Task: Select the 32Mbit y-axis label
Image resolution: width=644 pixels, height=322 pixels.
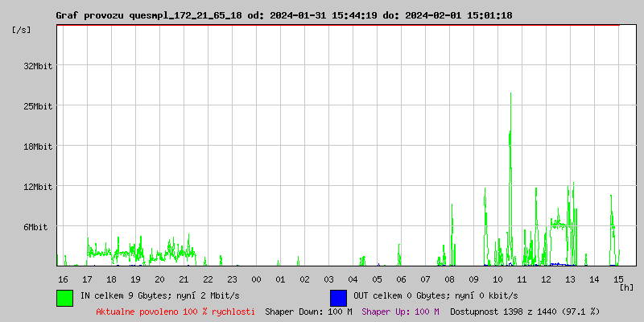Action: pyautogui.click(x=38, y=66)
